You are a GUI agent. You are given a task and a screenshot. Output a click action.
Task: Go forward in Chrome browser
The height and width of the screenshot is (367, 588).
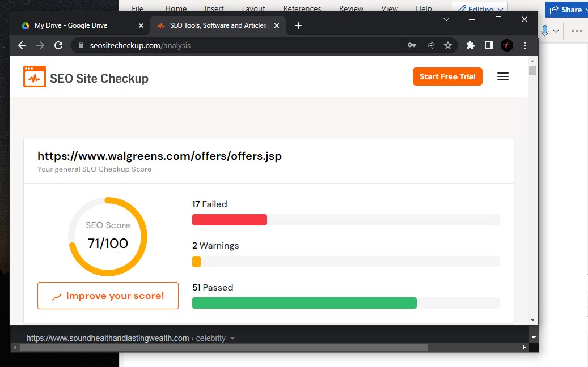click(40, 45)
